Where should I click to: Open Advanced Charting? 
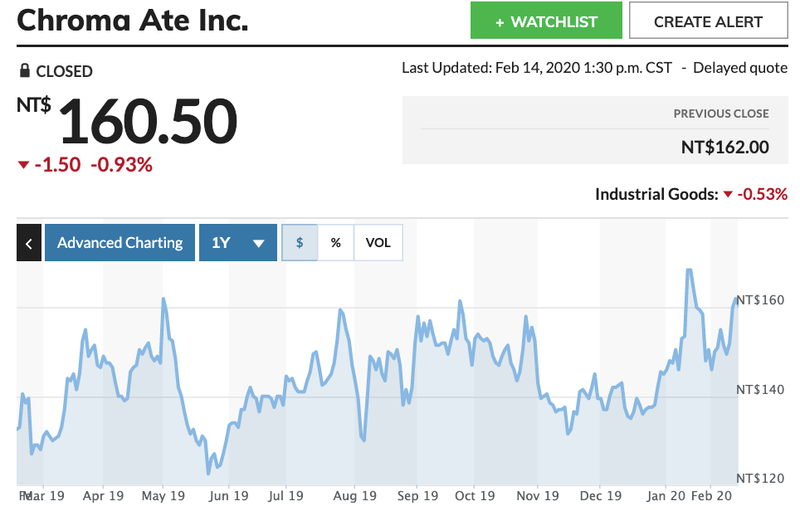pos(120,243)
